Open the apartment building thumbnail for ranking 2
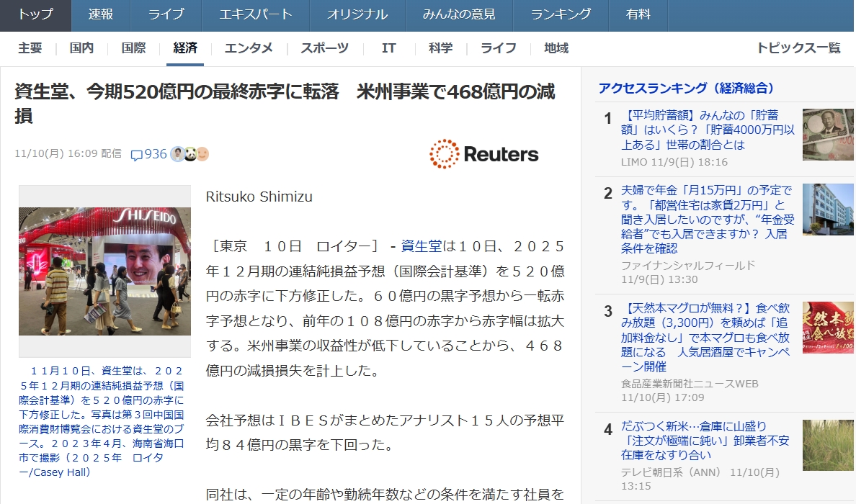The image size is (856, 504). point(828,210)
